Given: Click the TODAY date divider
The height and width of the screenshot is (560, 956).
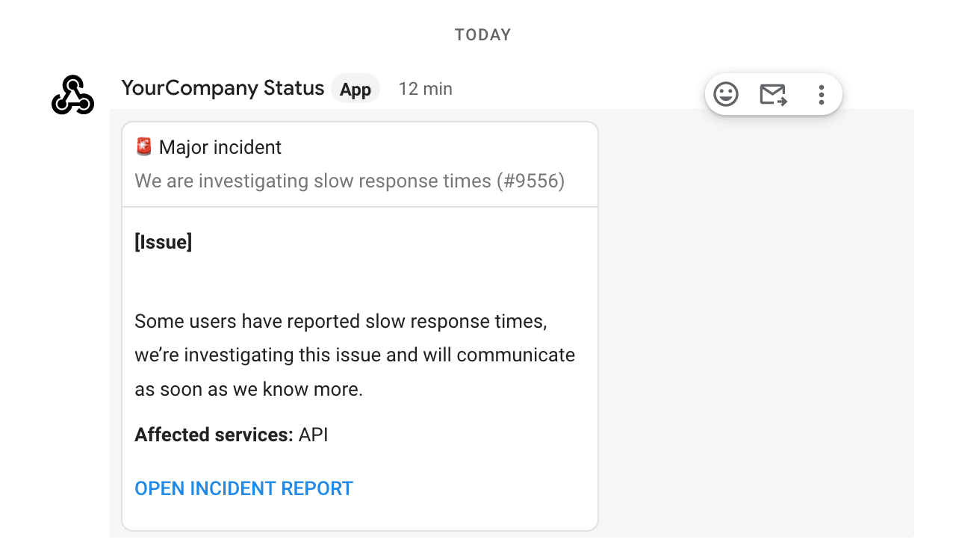Looking at the screenshot, I should click(x=482, y=34).
